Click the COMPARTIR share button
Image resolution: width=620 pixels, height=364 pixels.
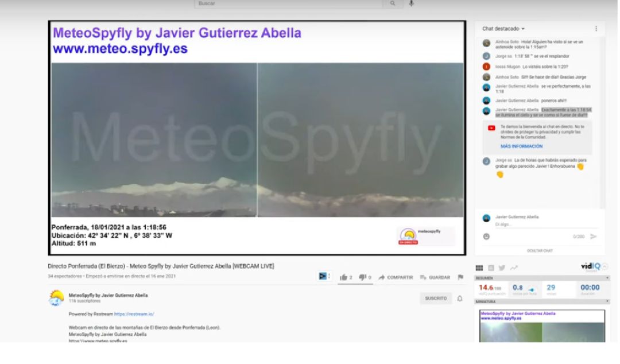(396, 277)
